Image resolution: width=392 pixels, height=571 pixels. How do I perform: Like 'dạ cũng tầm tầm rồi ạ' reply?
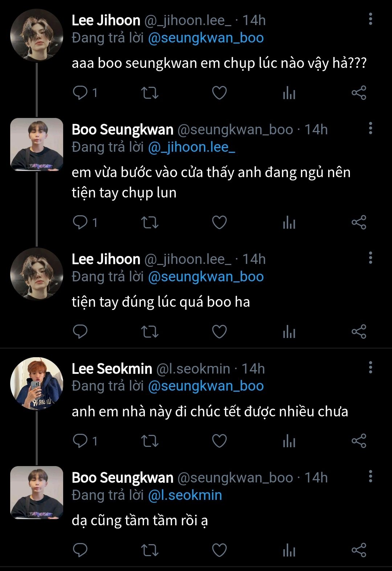tap(219, 550)
